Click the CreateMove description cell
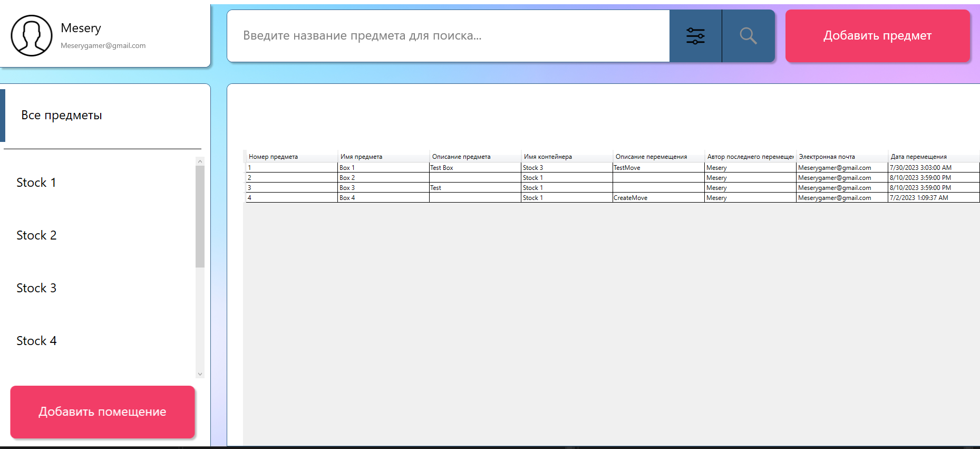980x449 pixels. pos(658,198)
